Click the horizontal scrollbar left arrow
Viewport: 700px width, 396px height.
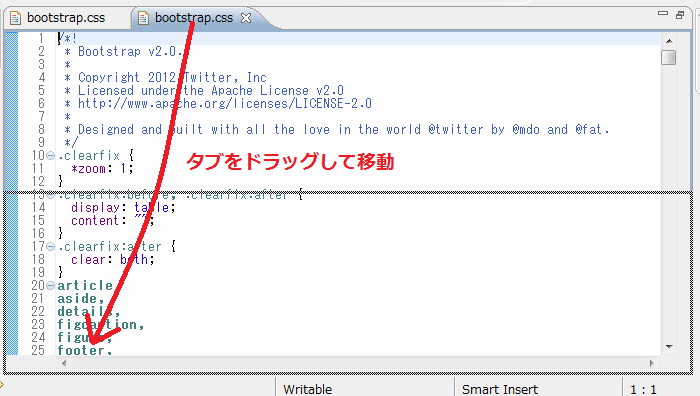click(x=64, y=363)
